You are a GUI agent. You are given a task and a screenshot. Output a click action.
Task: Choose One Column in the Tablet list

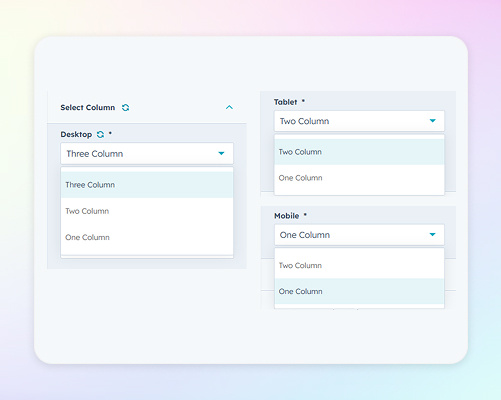point(359,178)
